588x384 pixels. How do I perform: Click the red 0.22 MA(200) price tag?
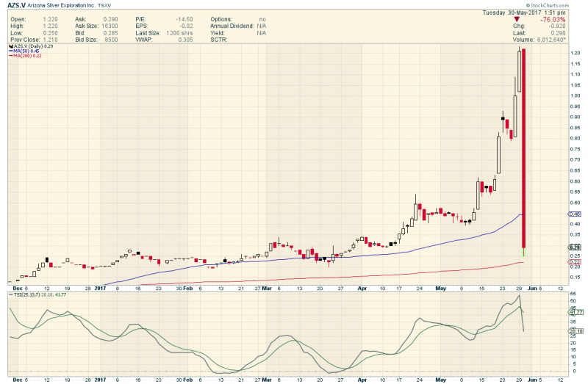click(x=575, y=261)
